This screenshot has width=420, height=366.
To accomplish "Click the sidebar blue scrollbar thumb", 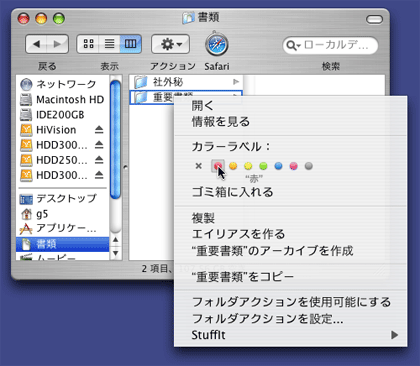I will tap(115, 139).
